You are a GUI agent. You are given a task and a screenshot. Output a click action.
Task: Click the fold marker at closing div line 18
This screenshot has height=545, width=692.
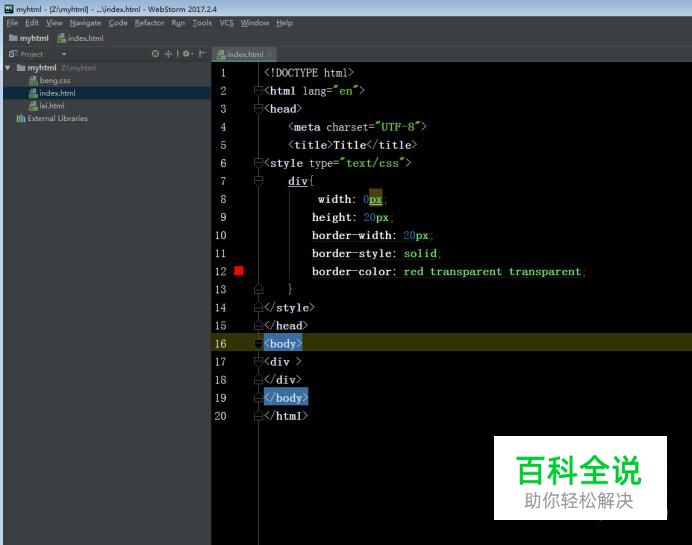coord(259,380)
